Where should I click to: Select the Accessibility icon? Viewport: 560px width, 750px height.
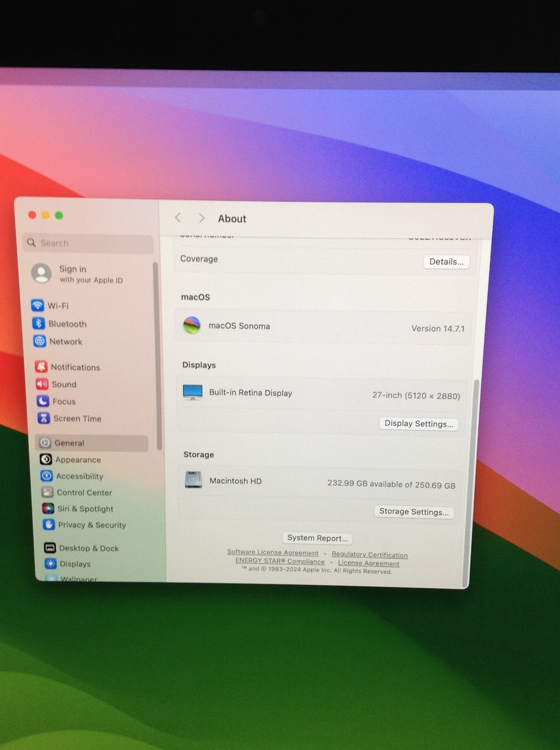pos(46,476)
